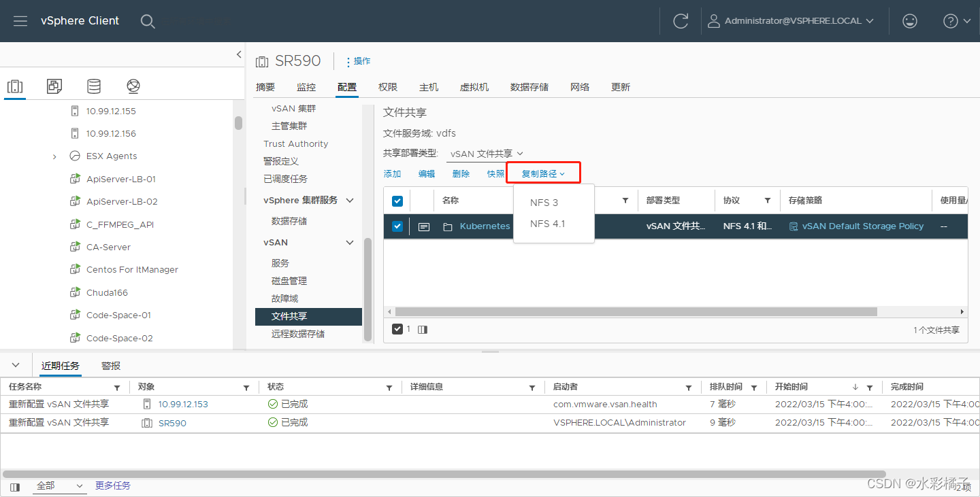The height and width of the screenshot is (497, 980).
Task: Toggle the 复制路径 dropdown
Action: coord(543,174)
